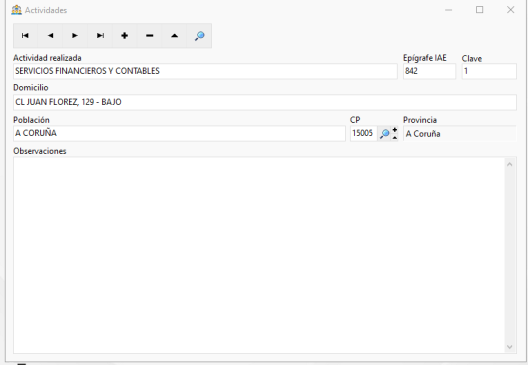528x365 pixels.
Task: Go to previous record arrow
Action: tap(50, 36)
